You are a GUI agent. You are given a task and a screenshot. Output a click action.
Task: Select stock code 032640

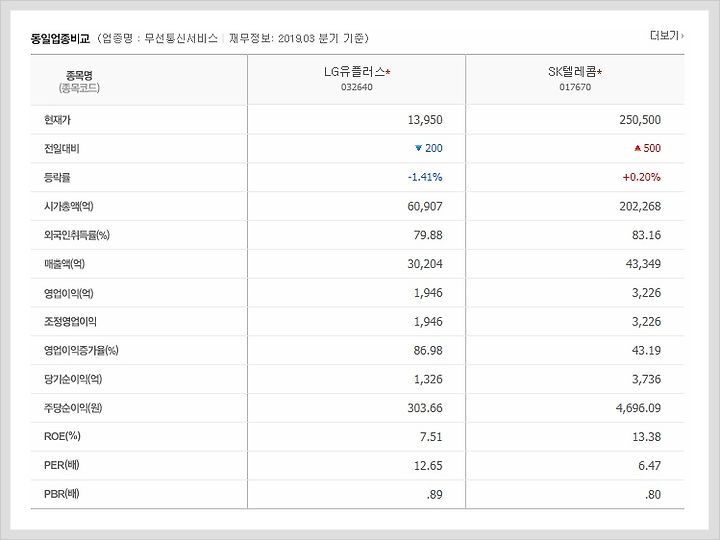357,87
